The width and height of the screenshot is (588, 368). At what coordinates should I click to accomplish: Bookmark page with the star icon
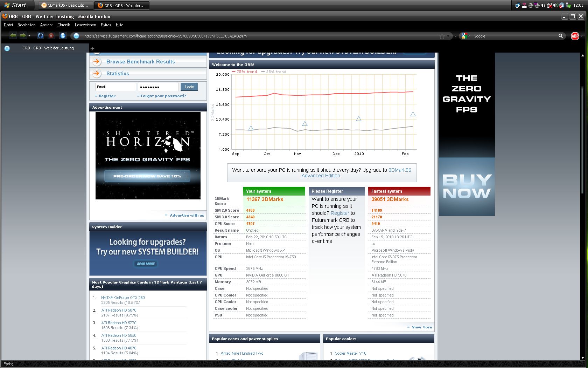[442, 36]
